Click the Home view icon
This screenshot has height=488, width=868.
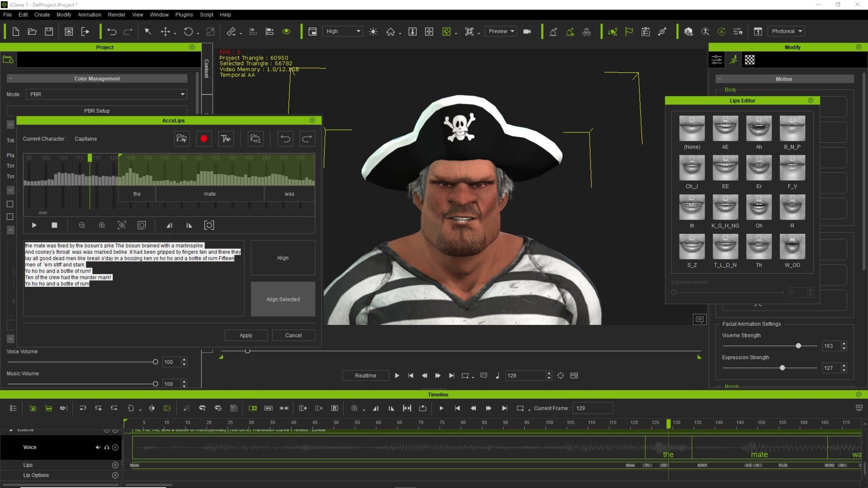coord(391,32)
